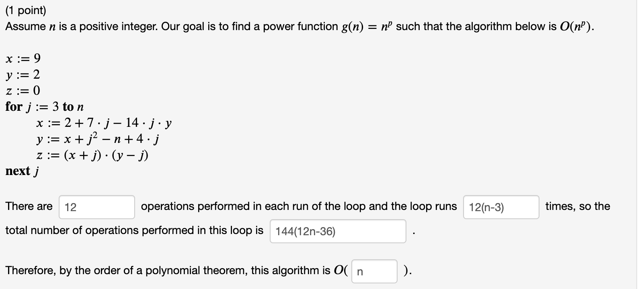The width and height of the screenshot is (644, 289).
Task: Click the assignment x := 2 + 7·j − 14·j·y
Action: tap(105, 122)
